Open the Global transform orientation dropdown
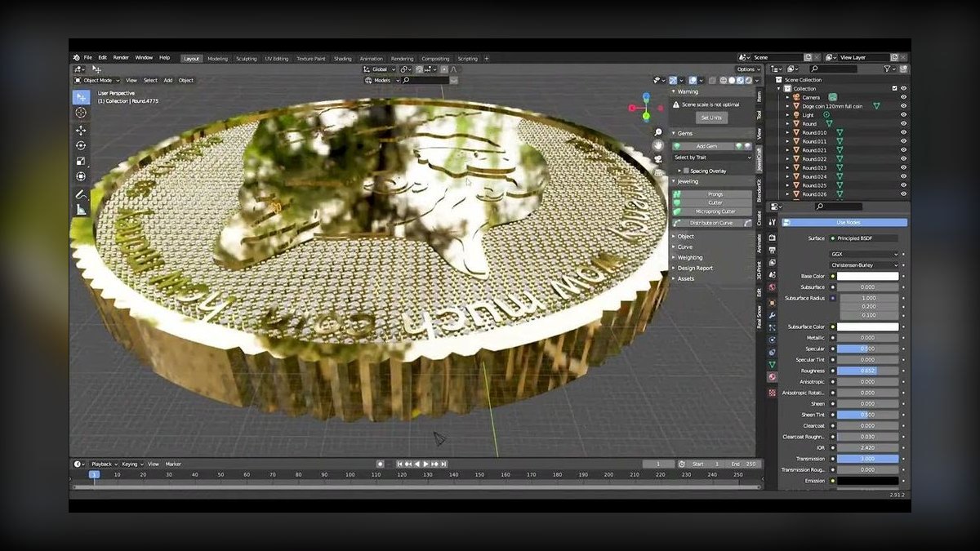Image resolution: width=980 pixels, height=551 pixels. coord(378,69)
